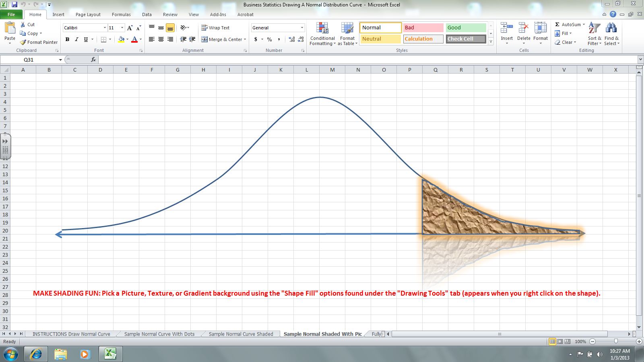Open the Page Layout ribbon tab
Screen dimensions: 644x362
[x=88, y=14]
